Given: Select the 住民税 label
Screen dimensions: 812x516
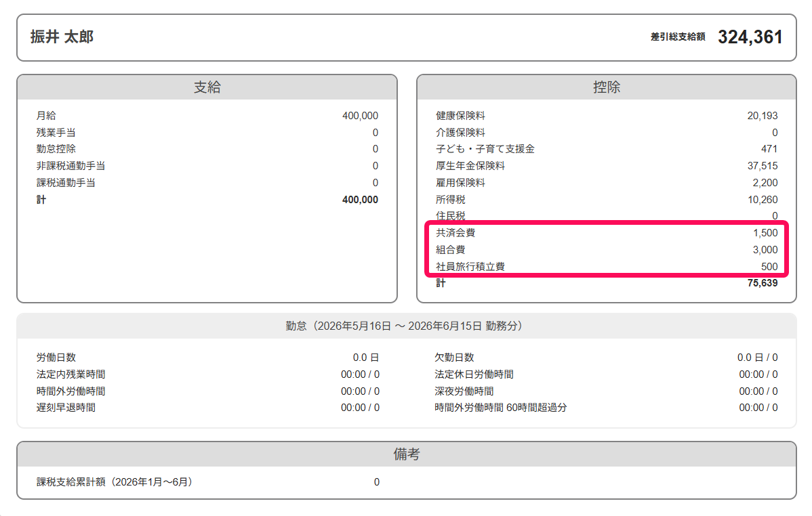Looking at the screenshot, I should coord(451,216).
